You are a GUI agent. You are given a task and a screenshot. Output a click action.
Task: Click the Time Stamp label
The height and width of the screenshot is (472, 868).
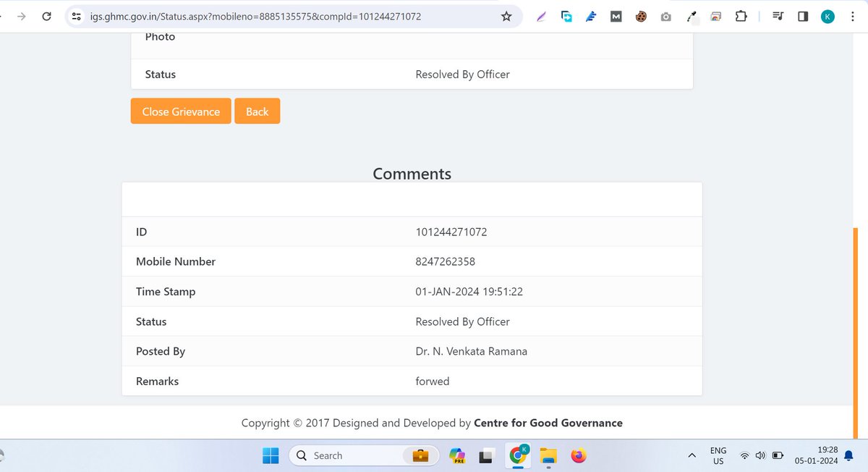tap(166, 292)
